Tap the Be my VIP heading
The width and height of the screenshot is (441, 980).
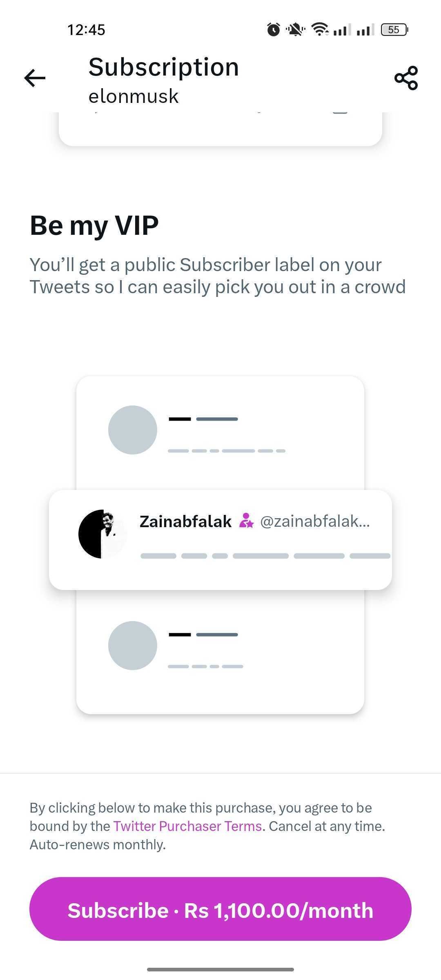pyautogui.click(x=94, y=225)
